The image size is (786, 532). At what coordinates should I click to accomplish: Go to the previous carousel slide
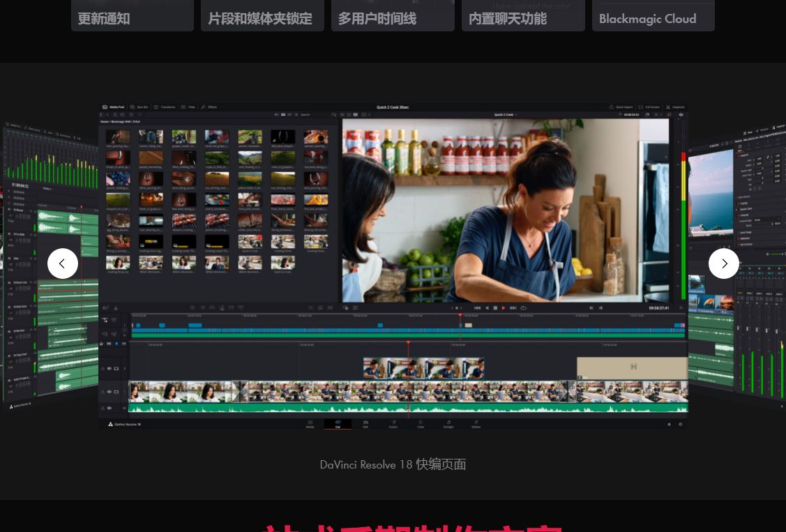(63, 264)
